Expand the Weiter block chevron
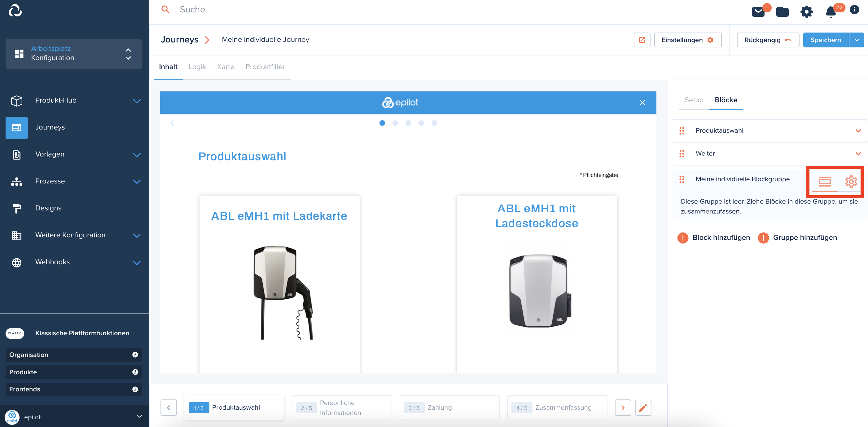The image size is (868, 427). [858, 154]
